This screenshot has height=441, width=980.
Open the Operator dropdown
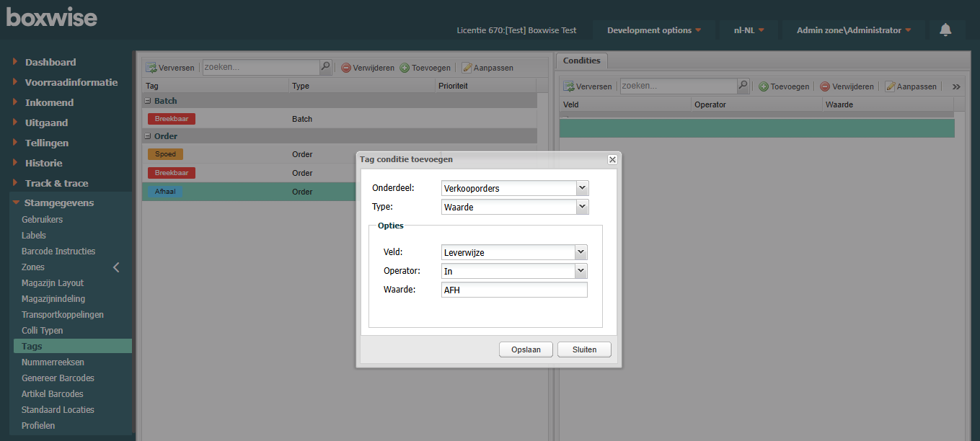[x=581, y=271]
